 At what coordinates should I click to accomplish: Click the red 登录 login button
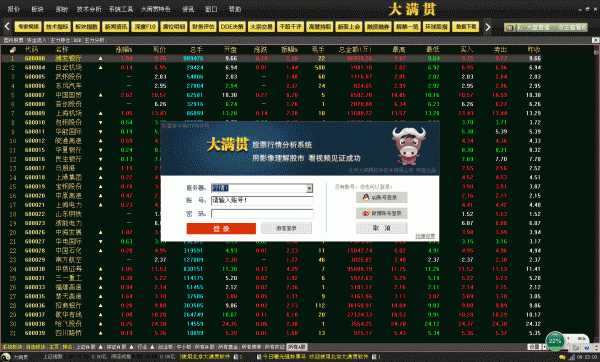coord(221,228)
